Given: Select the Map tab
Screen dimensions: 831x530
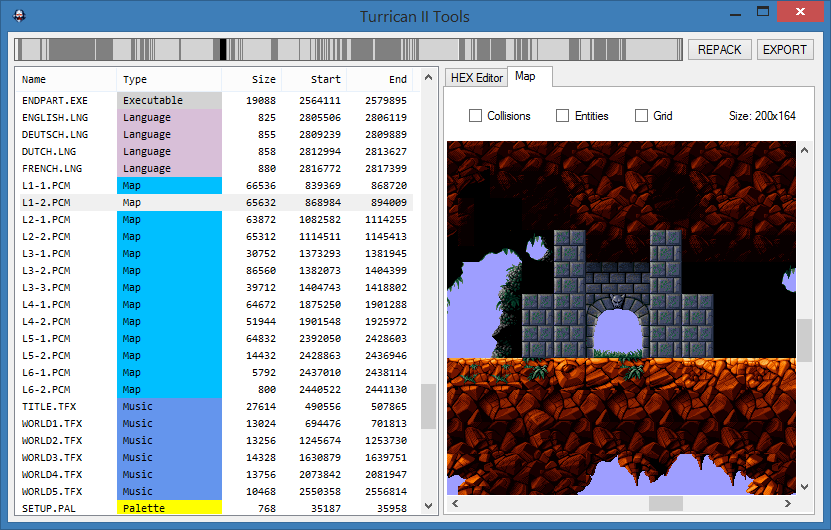Looking at the screenshot, I should 529,76.
